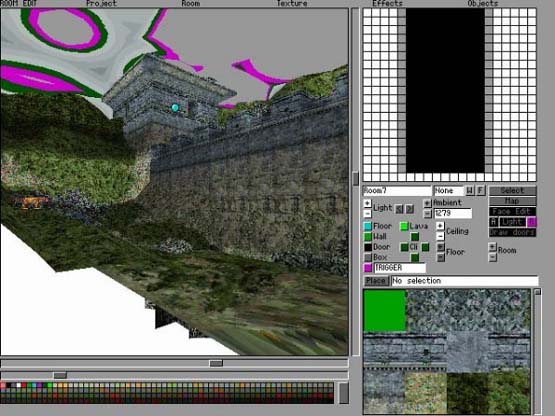Click the Room plus button
Image resolution: width=555 pixels, height=416 pixels.
point(492,246)
